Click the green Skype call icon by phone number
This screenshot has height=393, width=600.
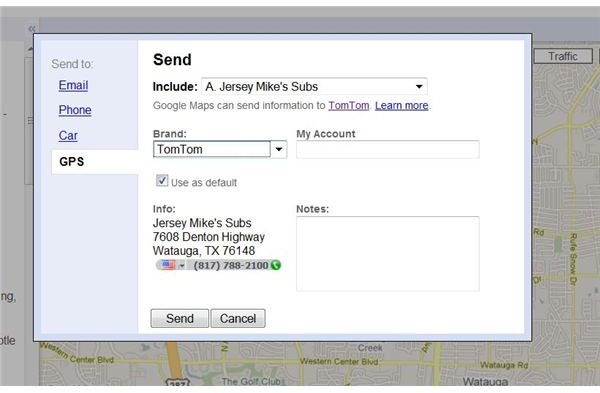click(x=276, y=265)
